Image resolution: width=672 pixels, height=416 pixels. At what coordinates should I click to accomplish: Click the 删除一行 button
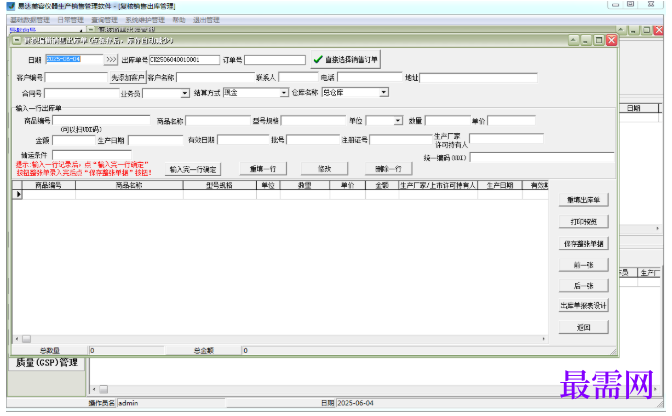point(388,169)
